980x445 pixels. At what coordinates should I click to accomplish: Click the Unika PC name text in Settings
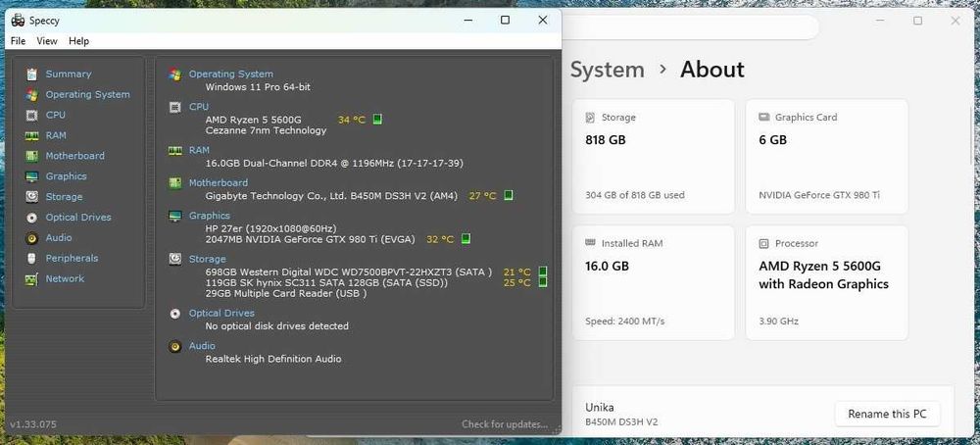point(600,408)
